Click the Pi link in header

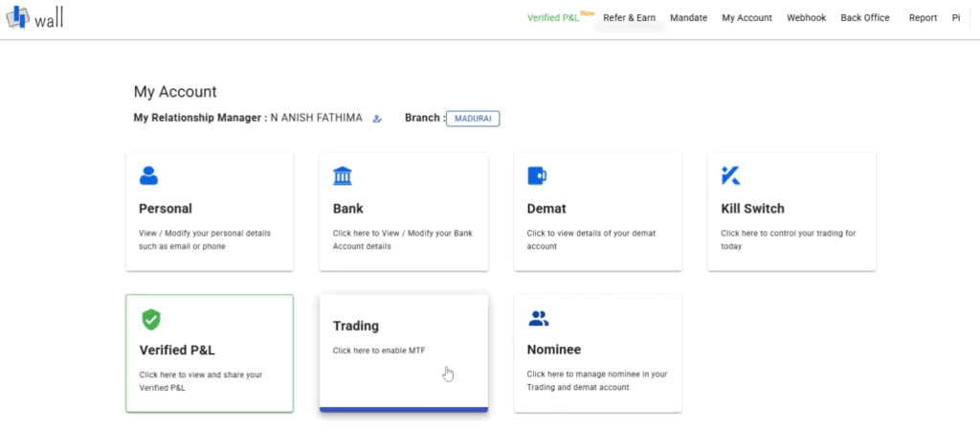(956, 18)
